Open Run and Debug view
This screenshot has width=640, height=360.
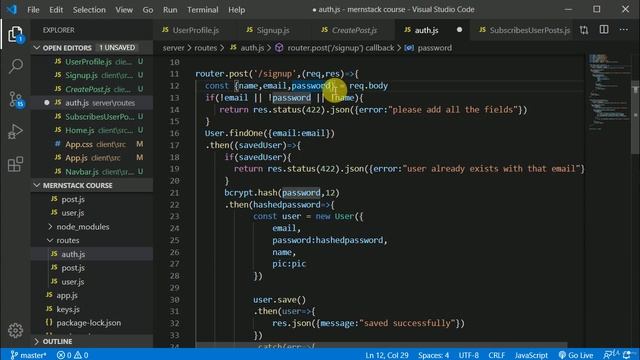[16, 131]
